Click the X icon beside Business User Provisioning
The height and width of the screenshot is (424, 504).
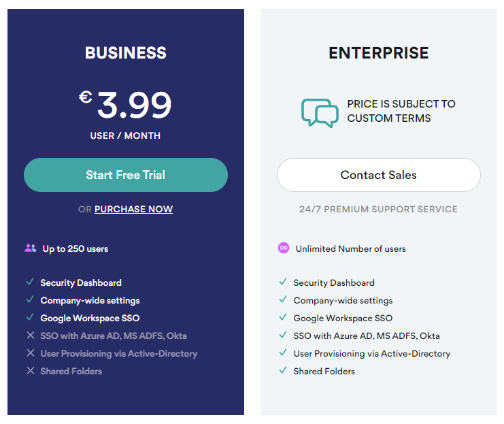pos(31,353)
